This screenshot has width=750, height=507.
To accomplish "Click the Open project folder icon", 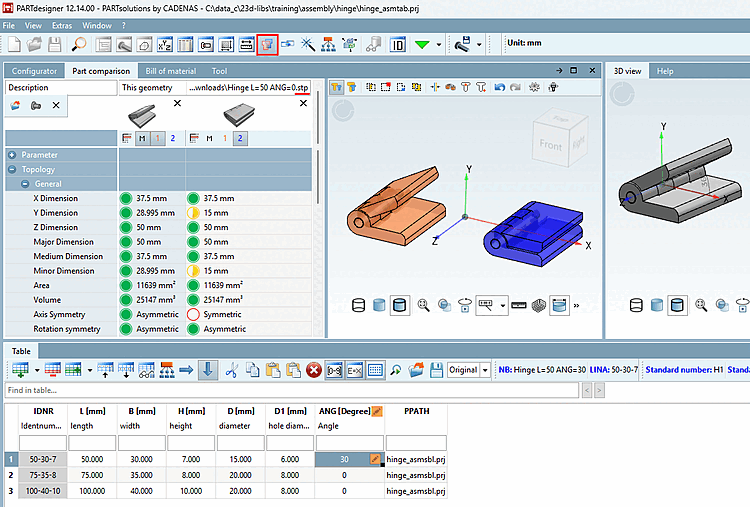I will (x=34, y=44).
